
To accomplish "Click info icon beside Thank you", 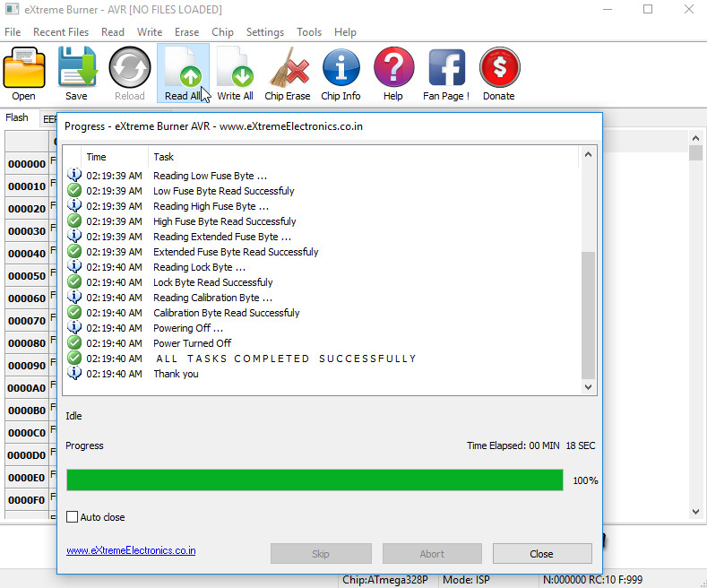I will [x=74, y=373].
